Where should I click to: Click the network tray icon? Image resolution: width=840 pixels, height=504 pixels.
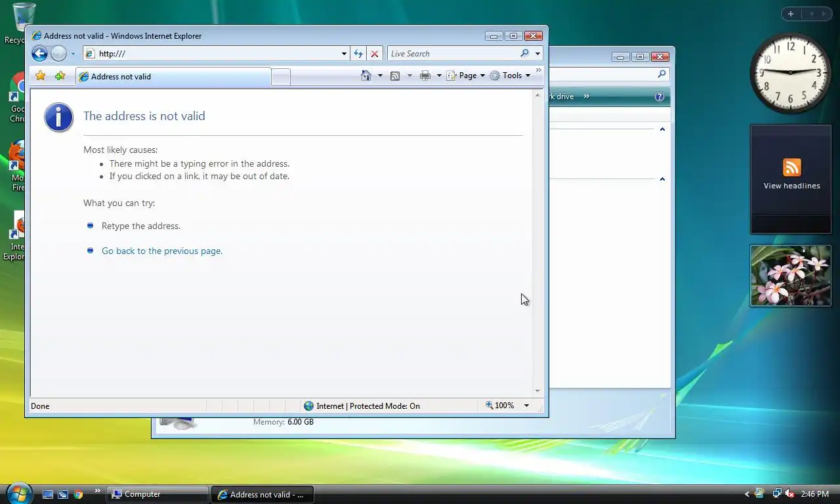[x=777, y=493]
